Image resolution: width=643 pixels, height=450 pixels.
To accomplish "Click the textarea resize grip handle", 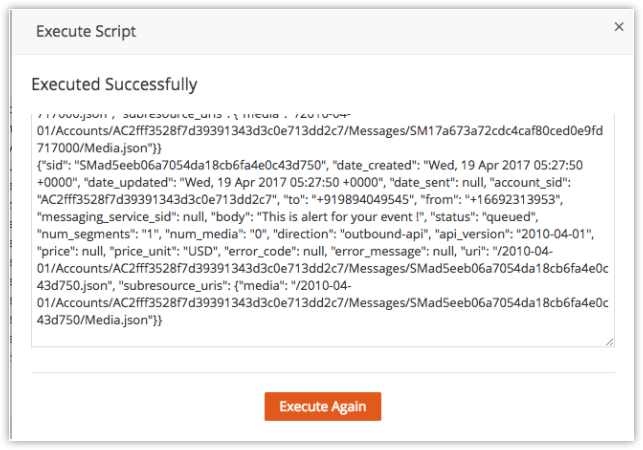I will 609,342.
